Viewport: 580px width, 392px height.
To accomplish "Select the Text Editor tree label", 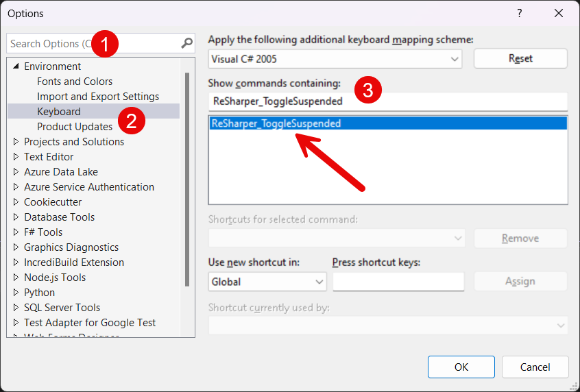I will [x=49, y=157].
